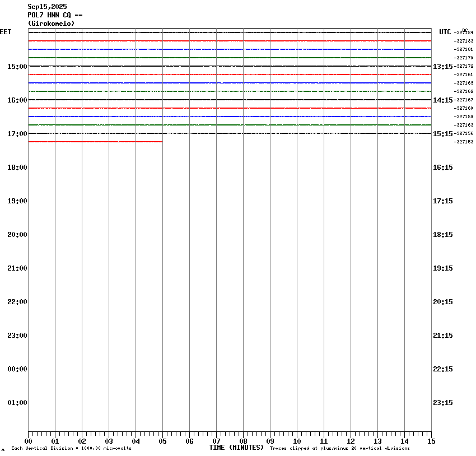476x456 pixels.
Task: Click the DC offset value "-327169"
Action: pyautogui.click(x=464, y=83)
